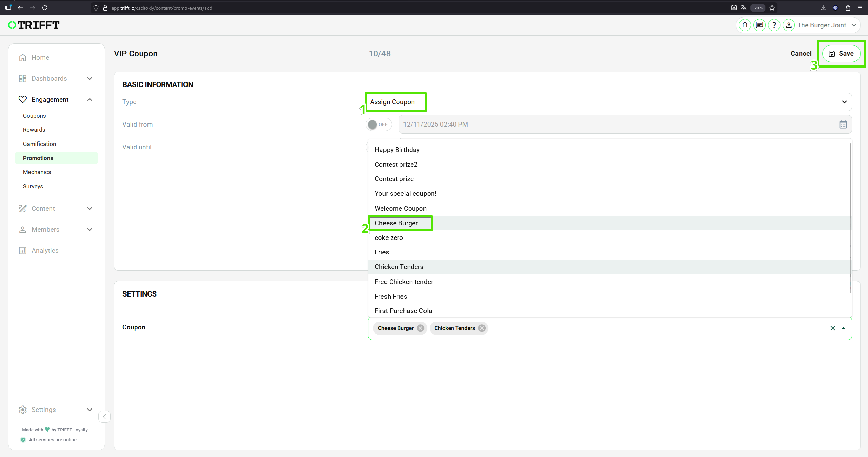868x457 pixels.
Task: Click the TRIFFT logo
Action: click(34, 25)
